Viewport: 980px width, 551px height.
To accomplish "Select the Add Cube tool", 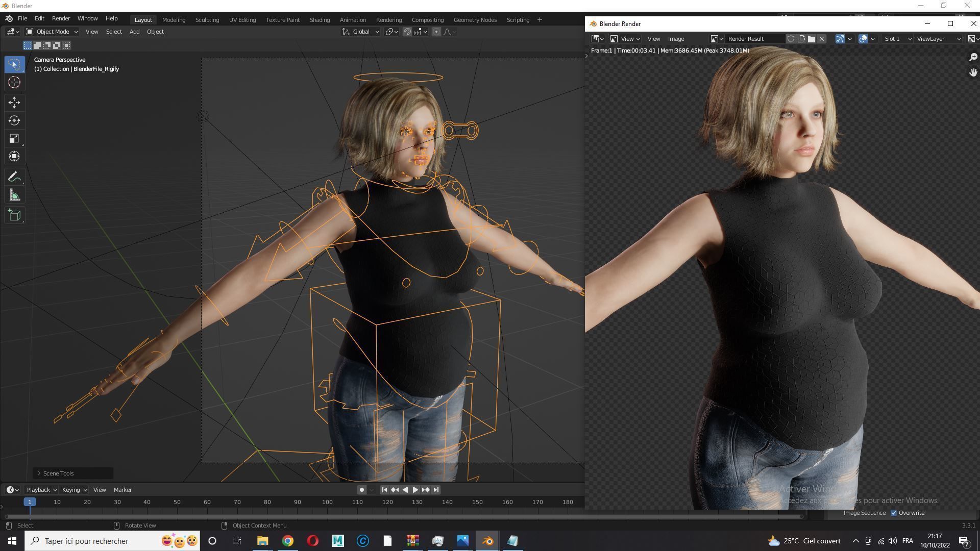I will tap(14, 215).
